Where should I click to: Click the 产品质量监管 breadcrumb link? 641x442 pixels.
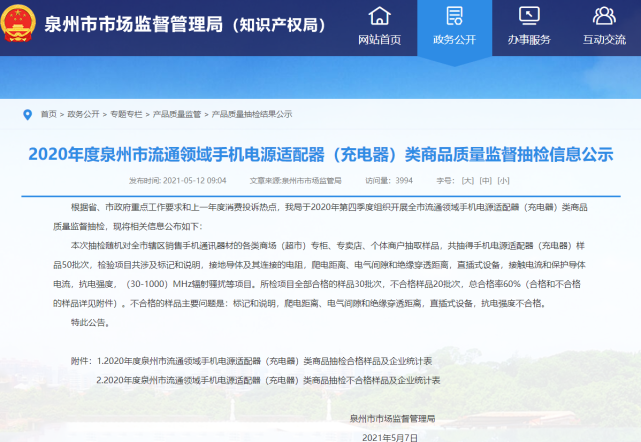(177, 114)
